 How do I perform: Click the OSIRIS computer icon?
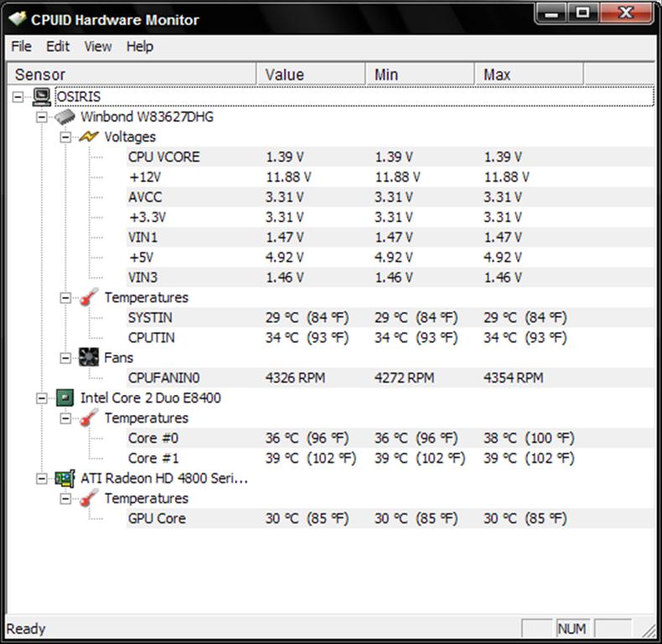tap(42, 96)
